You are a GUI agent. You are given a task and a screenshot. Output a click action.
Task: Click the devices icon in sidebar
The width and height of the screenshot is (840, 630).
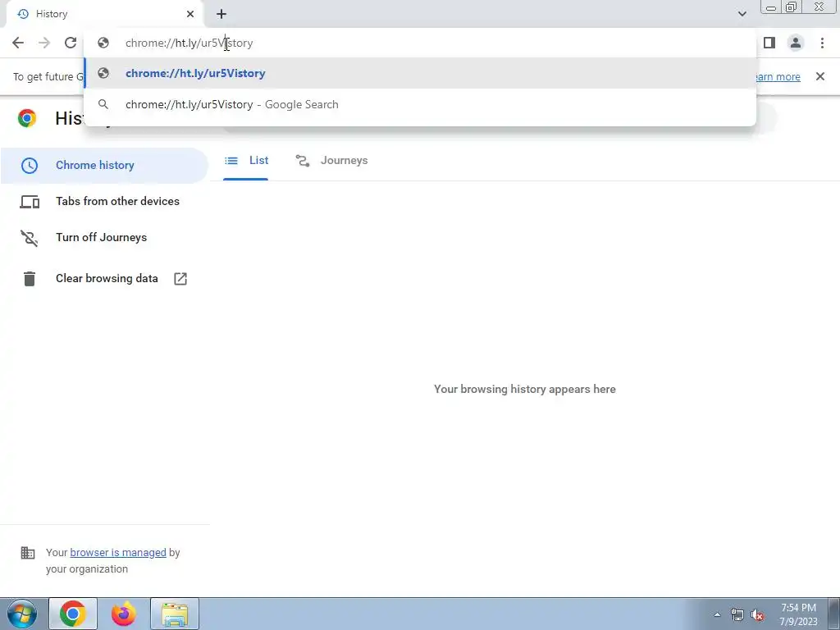coord(30,202)
